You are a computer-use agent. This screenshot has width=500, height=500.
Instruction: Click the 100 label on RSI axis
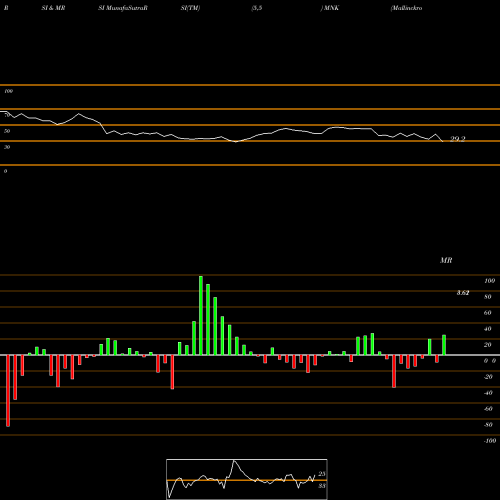(x=9, y=91)
